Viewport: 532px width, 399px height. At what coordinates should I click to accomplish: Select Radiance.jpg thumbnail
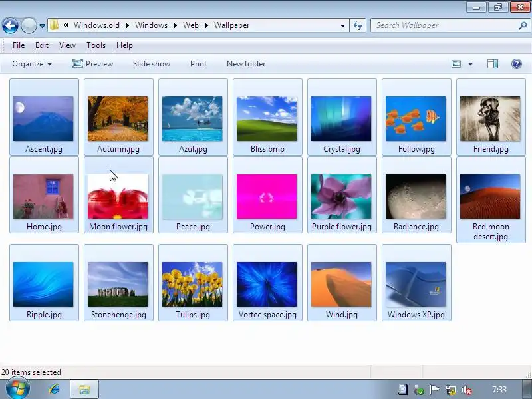tap(416, 195)
